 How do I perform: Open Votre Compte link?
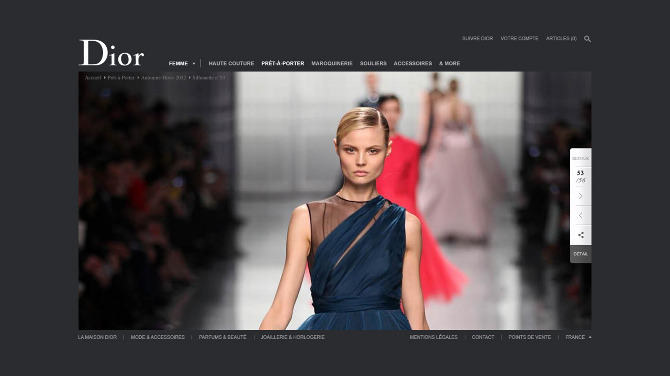click(519, 38)
